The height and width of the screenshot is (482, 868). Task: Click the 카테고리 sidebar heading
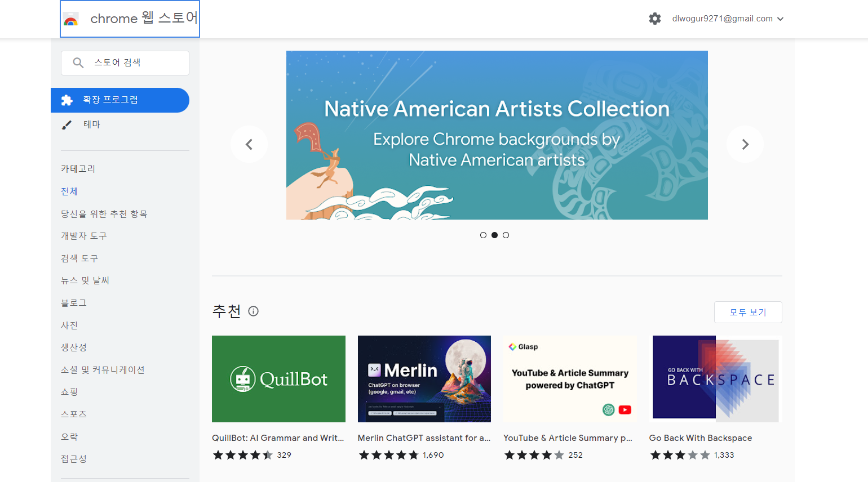tap(78, 169)
